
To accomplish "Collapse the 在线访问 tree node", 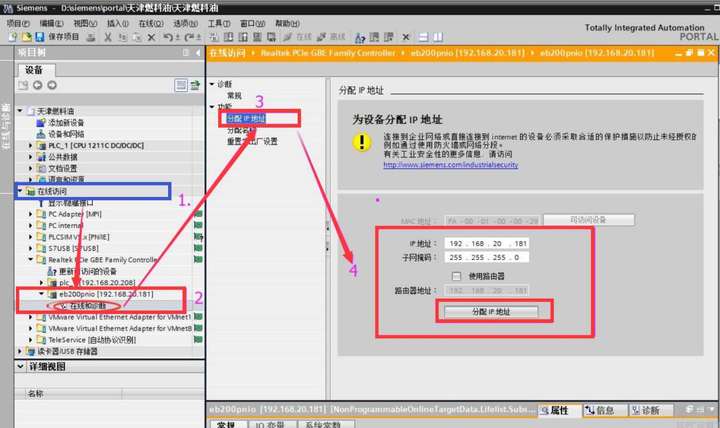I will pos(20,191).
